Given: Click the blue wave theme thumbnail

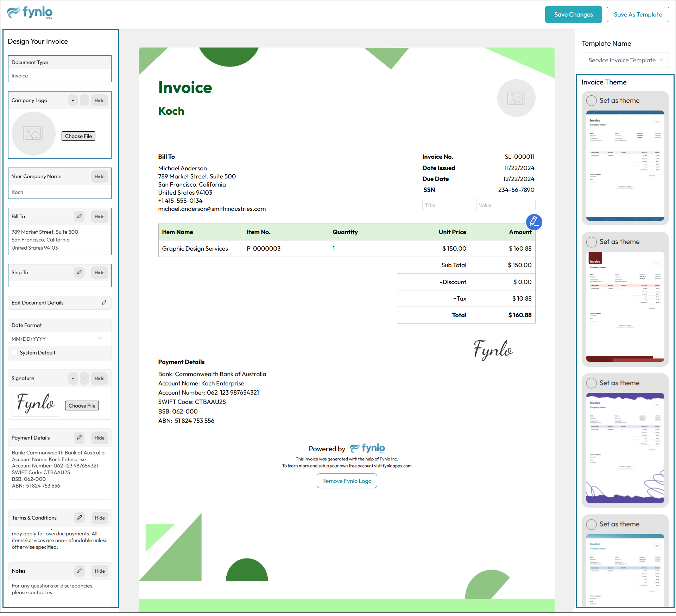Looking at the screenshot, I should point(625,165).
